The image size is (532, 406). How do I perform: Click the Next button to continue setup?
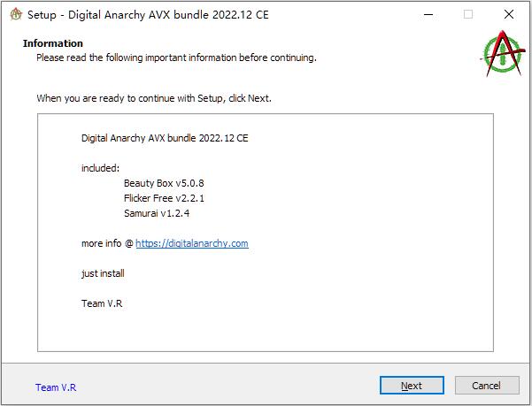coord(412,386)
